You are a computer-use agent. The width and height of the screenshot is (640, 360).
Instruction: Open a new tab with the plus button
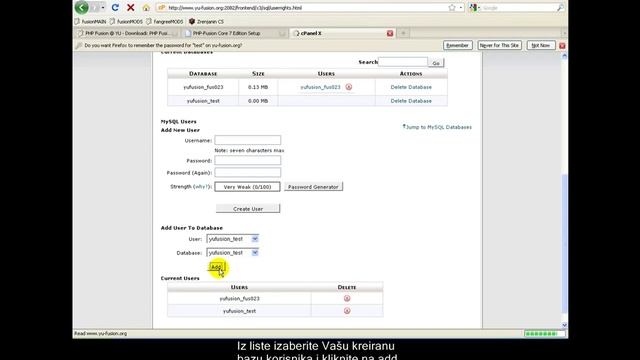coord(403,33)
